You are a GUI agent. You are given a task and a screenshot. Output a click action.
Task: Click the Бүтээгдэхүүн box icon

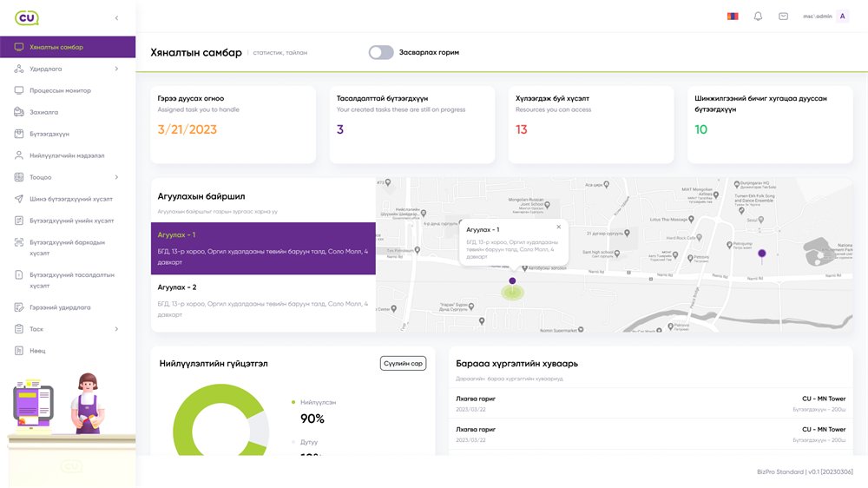point(19,134)
